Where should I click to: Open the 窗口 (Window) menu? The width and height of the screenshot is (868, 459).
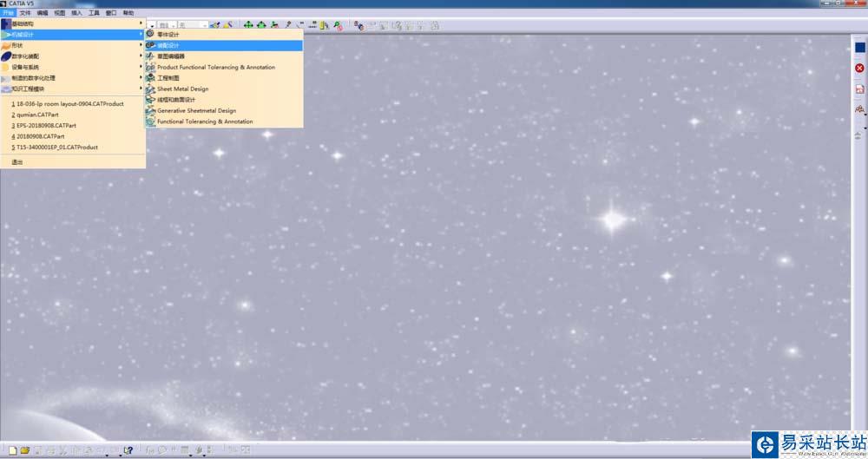click(x=111, y=13)
